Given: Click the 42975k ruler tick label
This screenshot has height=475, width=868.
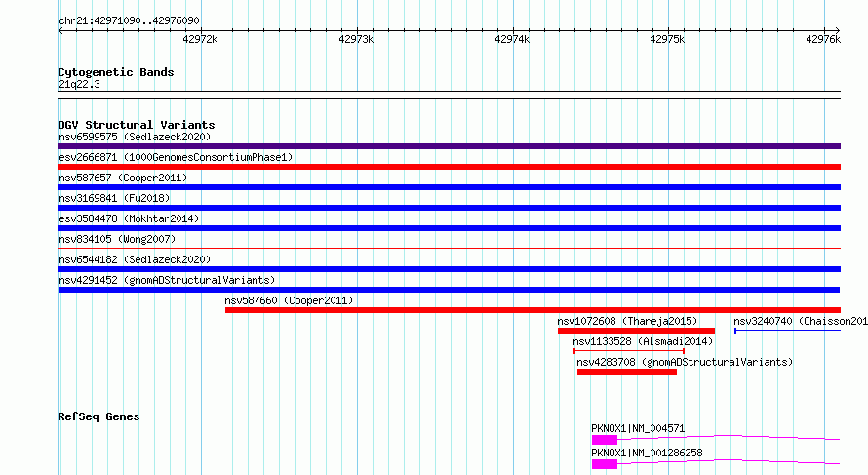Looking at the screenshot, I should [667, 39].
